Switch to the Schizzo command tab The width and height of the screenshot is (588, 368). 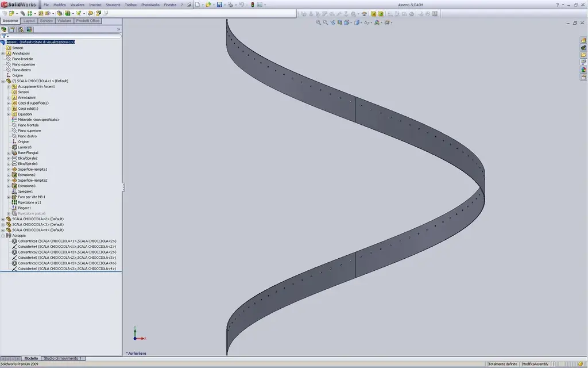tap(47, 21)
